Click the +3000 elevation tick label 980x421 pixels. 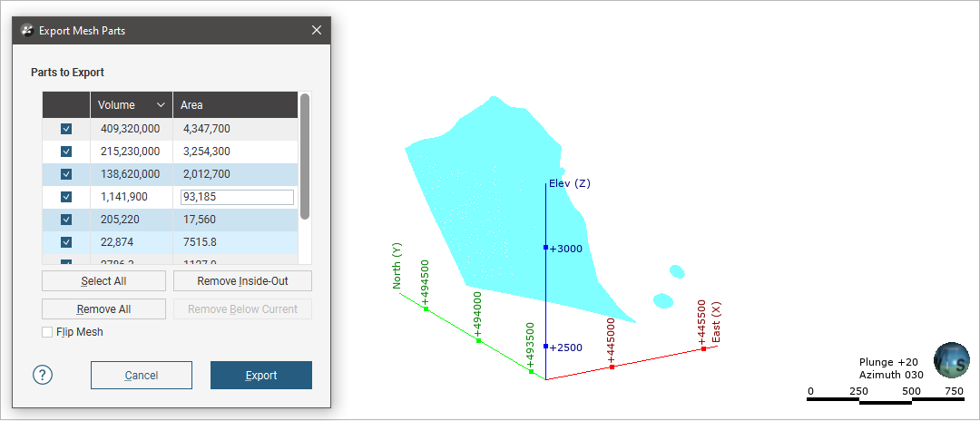[565, 249]
